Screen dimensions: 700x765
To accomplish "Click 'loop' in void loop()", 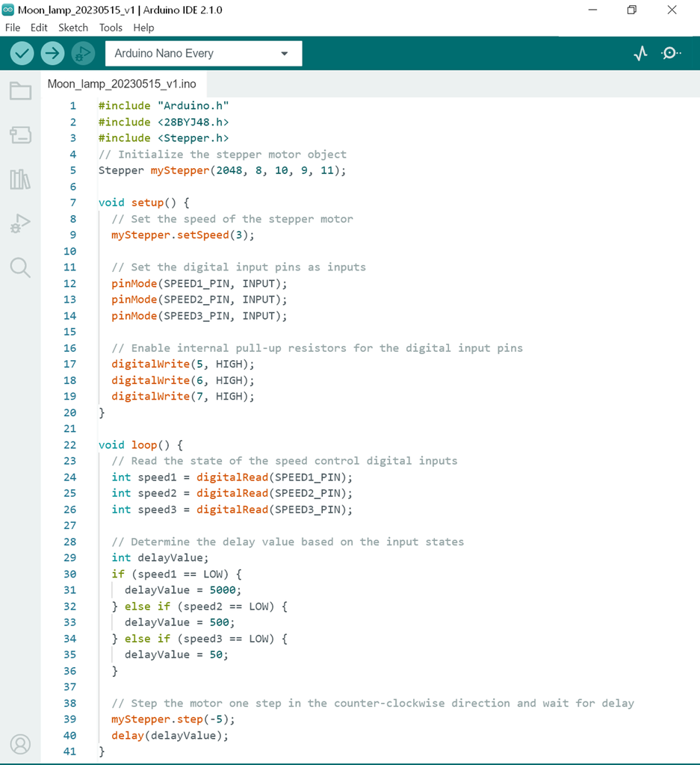I will coord(144,445).
